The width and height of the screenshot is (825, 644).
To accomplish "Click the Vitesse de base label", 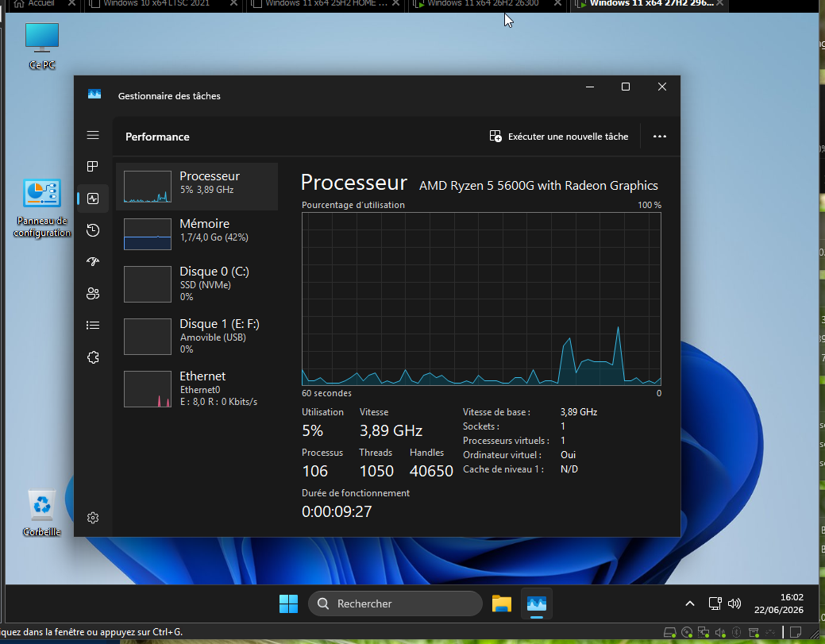I will tap(497, 412).
